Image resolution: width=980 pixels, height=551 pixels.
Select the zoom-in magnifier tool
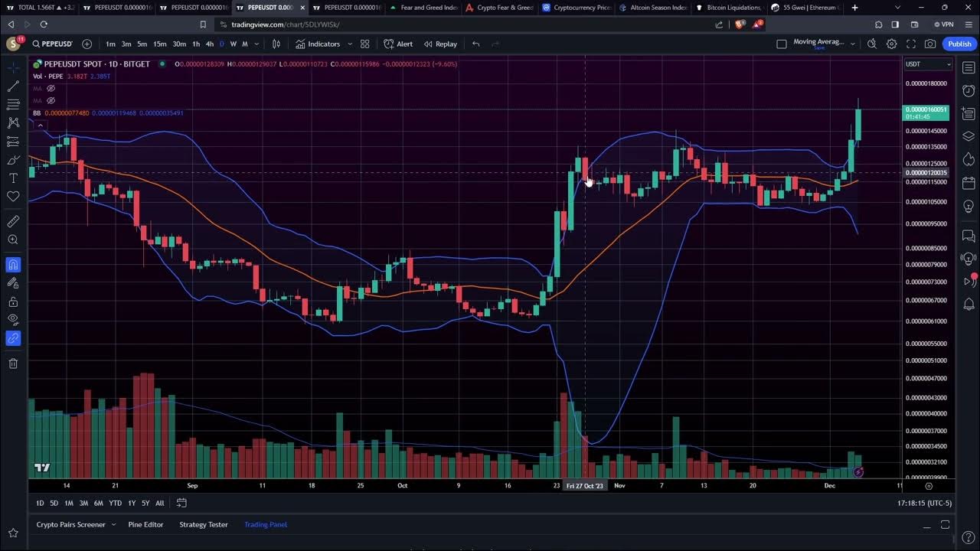[x=13, y=240]
